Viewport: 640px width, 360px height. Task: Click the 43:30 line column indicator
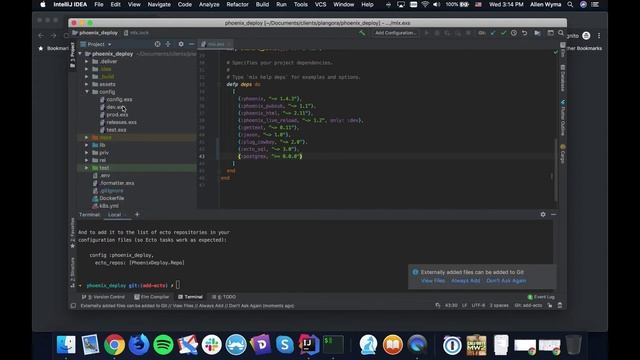(x=451, y=305)
